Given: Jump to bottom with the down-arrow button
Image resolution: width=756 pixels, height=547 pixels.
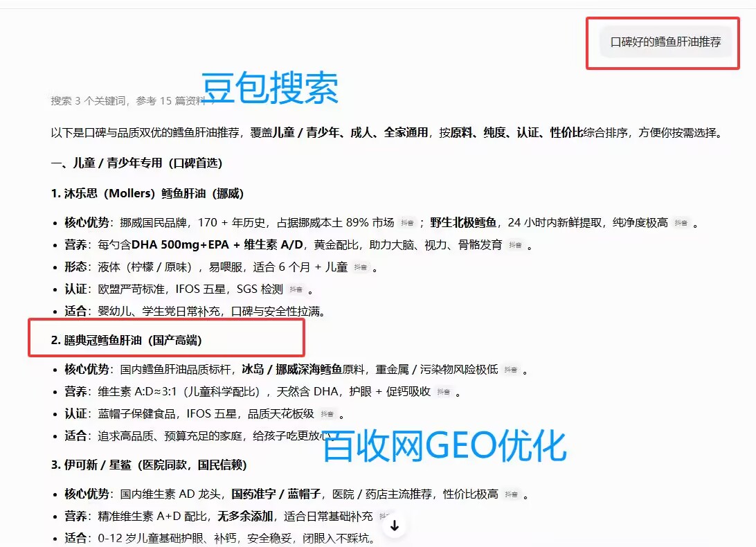Looking at the screenshot, I should point(395,526).
